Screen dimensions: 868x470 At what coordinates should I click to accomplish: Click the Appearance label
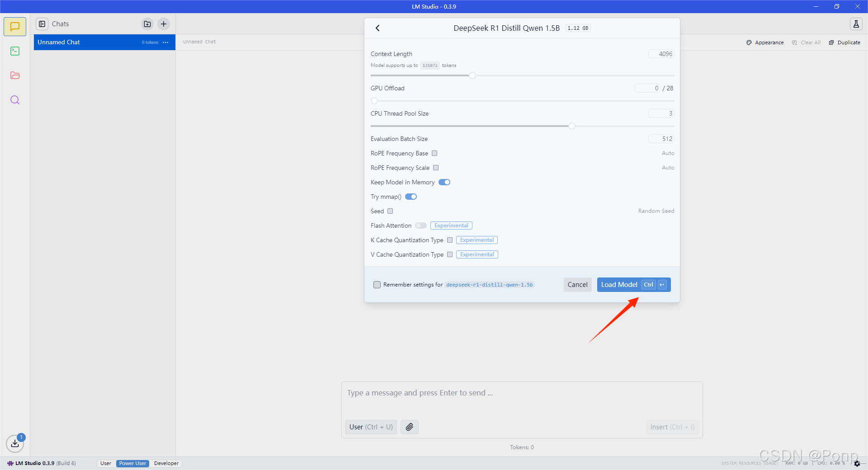click(x=769, y=42)
